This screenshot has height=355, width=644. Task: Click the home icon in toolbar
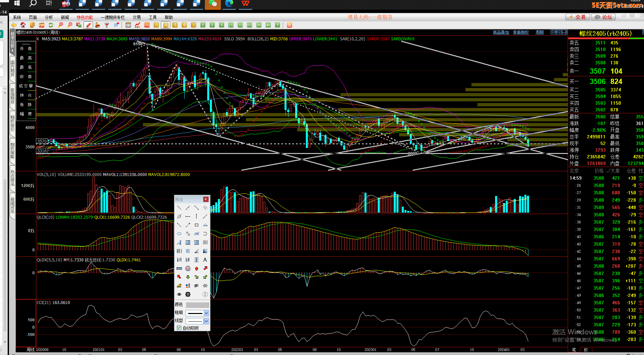coord(23,25)
